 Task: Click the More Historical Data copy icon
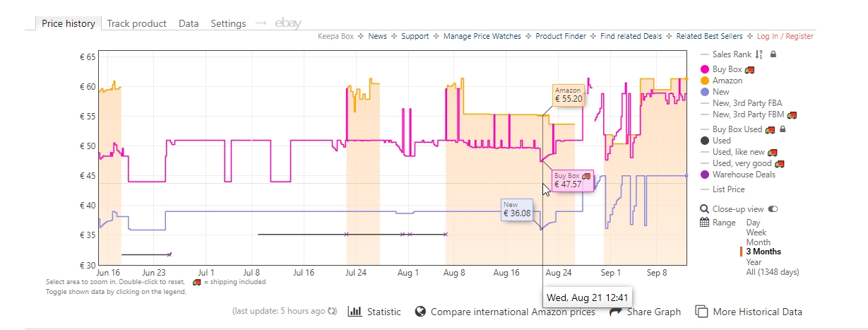click(x=701, y=312)
